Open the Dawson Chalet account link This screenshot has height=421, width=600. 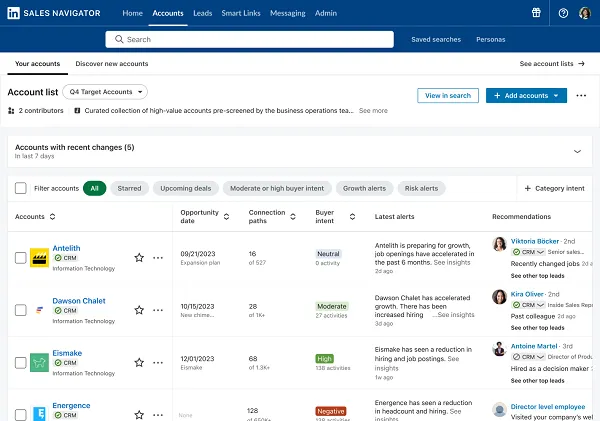(x=79, y=301)
